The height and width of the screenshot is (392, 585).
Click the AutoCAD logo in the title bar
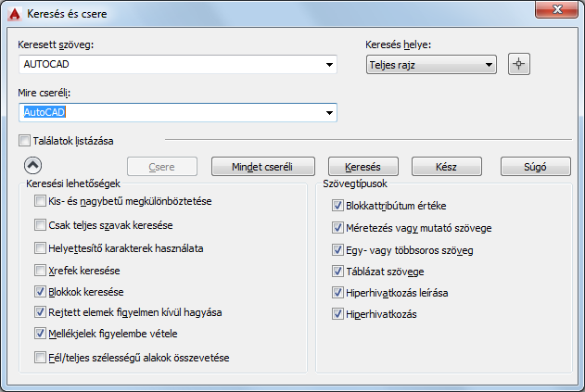15,14
